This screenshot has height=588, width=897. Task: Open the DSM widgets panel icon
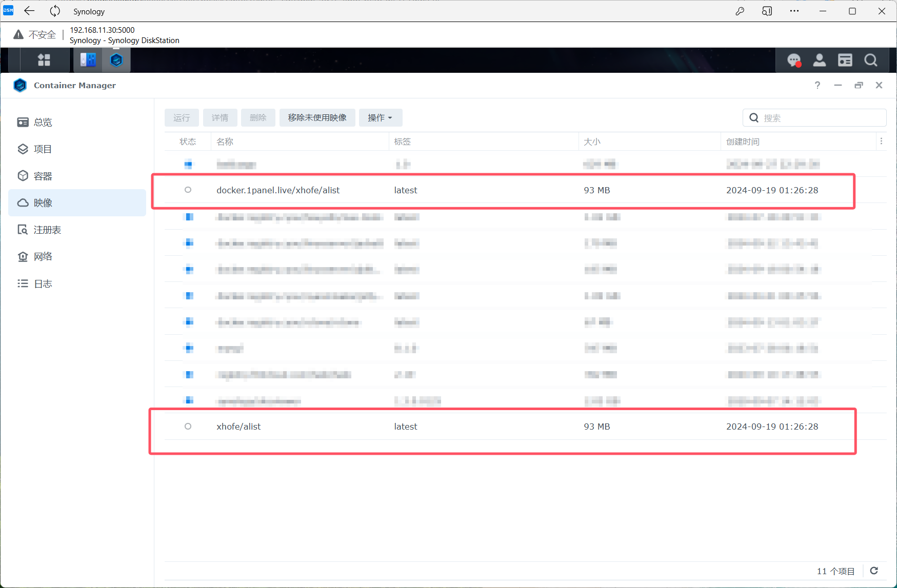coord(845,60)
